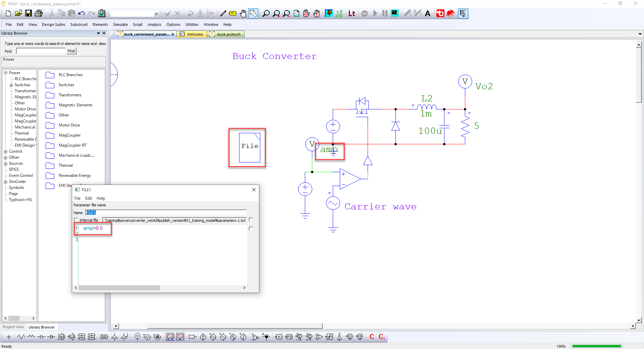Click zoom out magnifier with minus
The image size is (644, 349).
click(x=286, y=13)
